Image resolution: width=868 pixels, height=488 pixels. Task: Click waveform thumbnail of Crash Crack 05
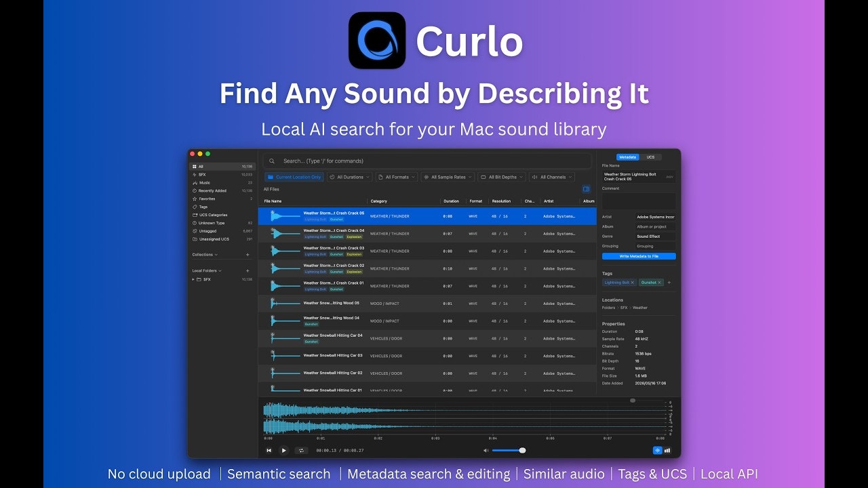[284, 216]
